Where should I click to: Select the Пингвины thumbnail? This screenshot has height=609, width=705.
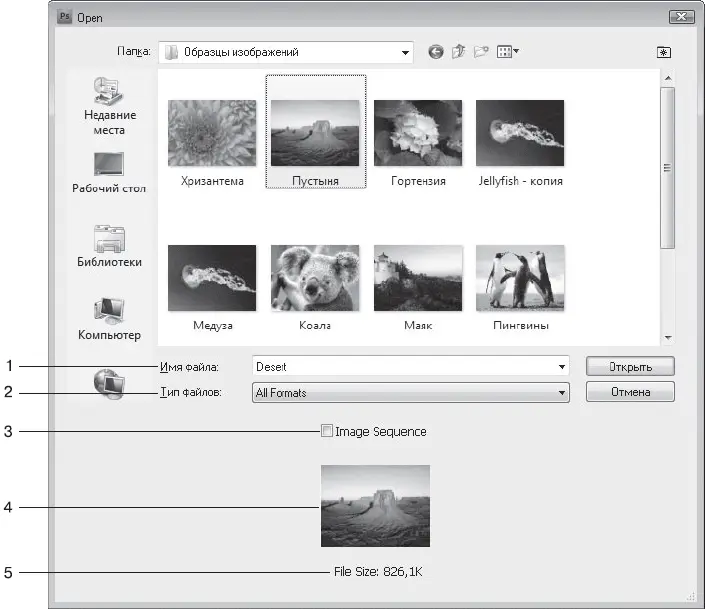tap(520, 278)
